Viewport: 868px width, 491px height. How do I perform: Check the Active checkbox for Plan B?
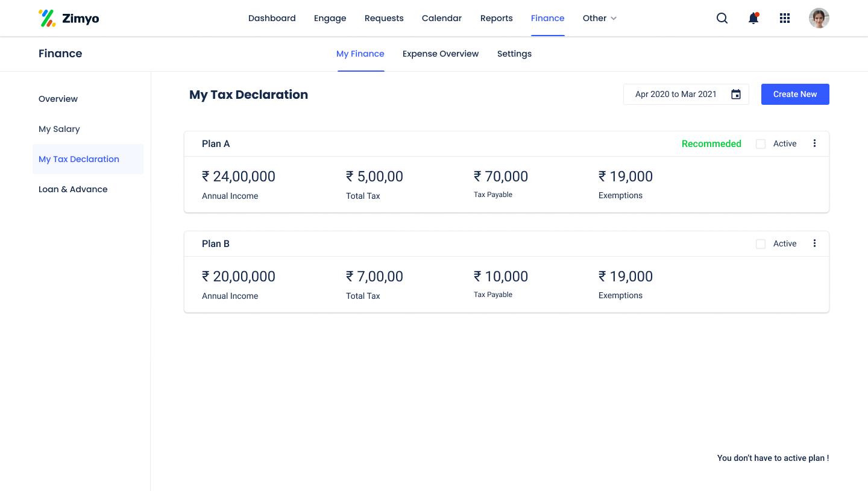[761, 244]
